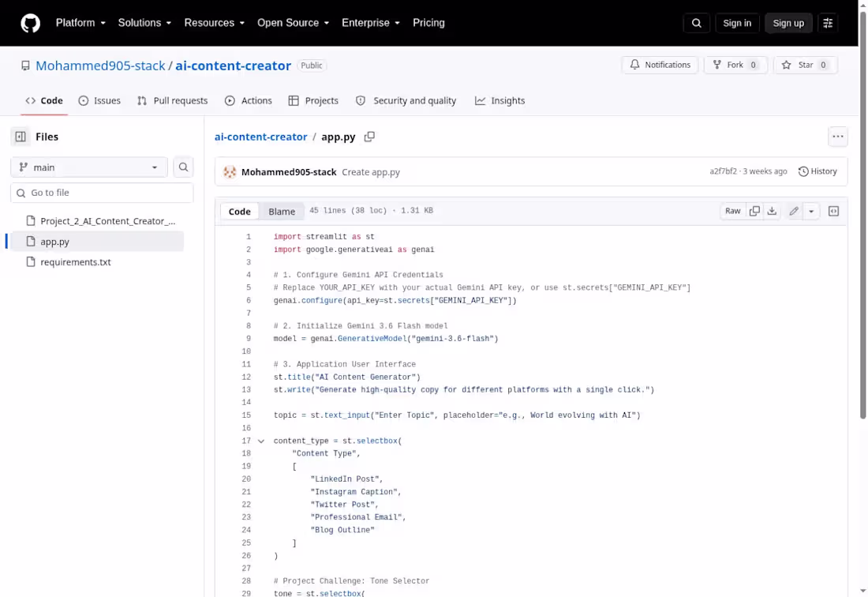
Task: View file History
Action: (x=817, y=171)
